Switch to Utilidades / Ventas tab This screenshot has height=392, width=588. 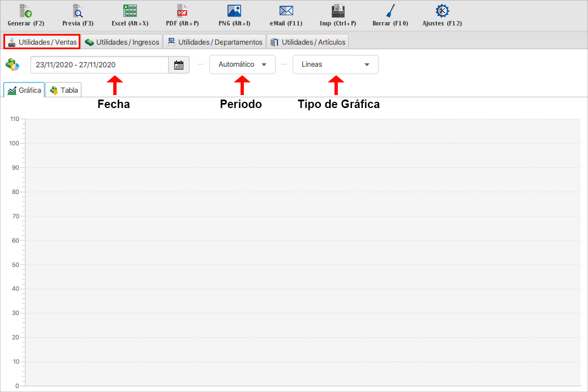tap(42, 42)
